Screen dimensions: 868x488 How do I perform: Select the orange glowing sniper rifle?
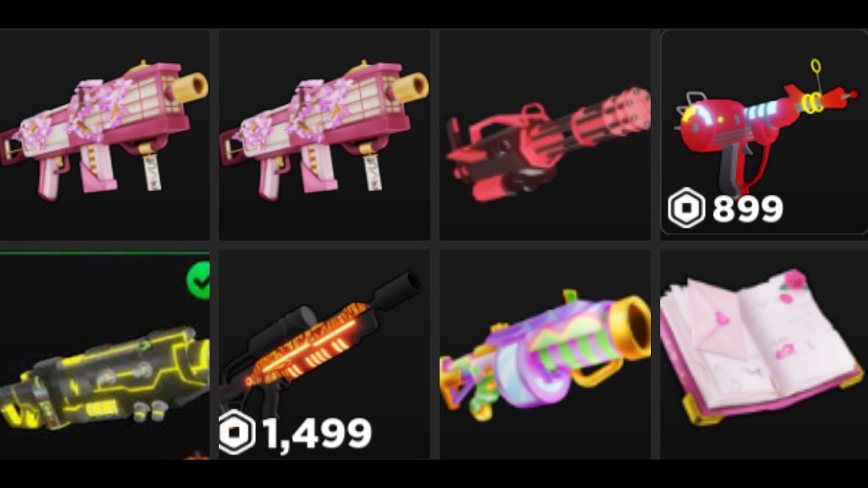[x=324, y=354]
